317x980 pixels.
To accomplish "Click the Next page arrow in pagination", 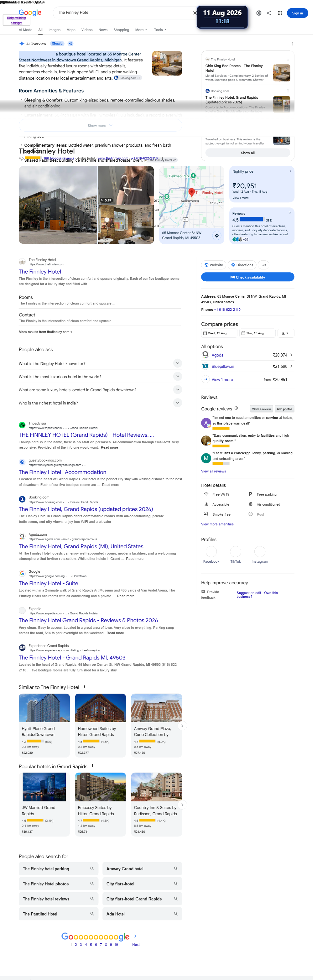I will coord(135,936).
